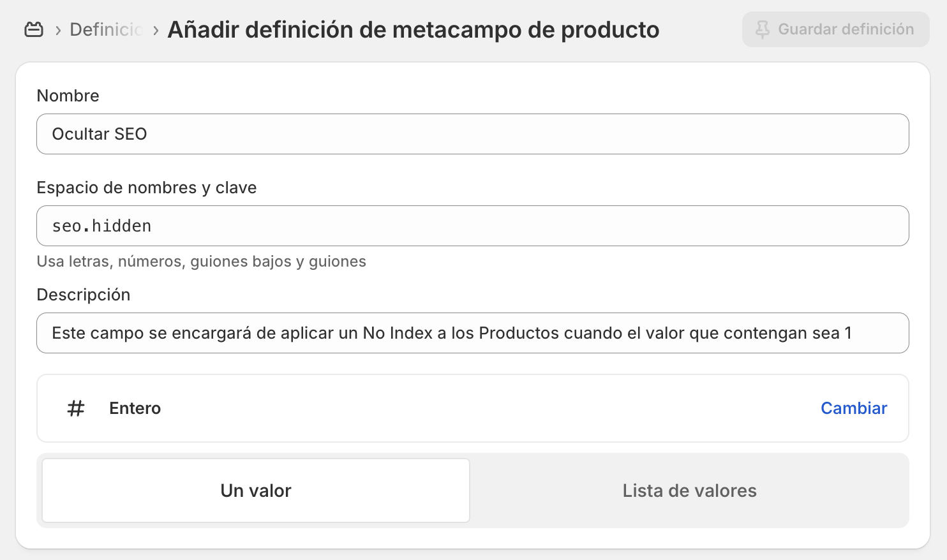
Task: Switch to Lista de valores
Action: tap(689, 490)
